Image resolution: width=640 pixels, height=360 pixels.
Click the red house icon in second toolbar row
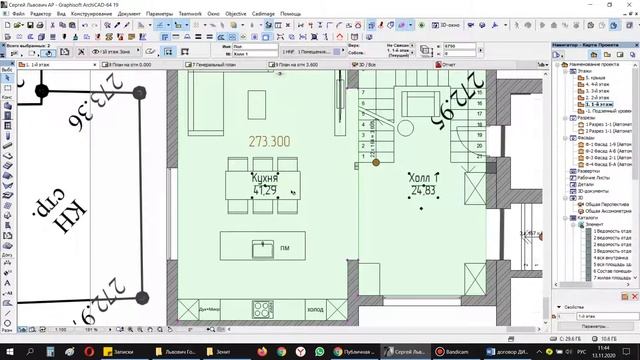pos(340,37)
